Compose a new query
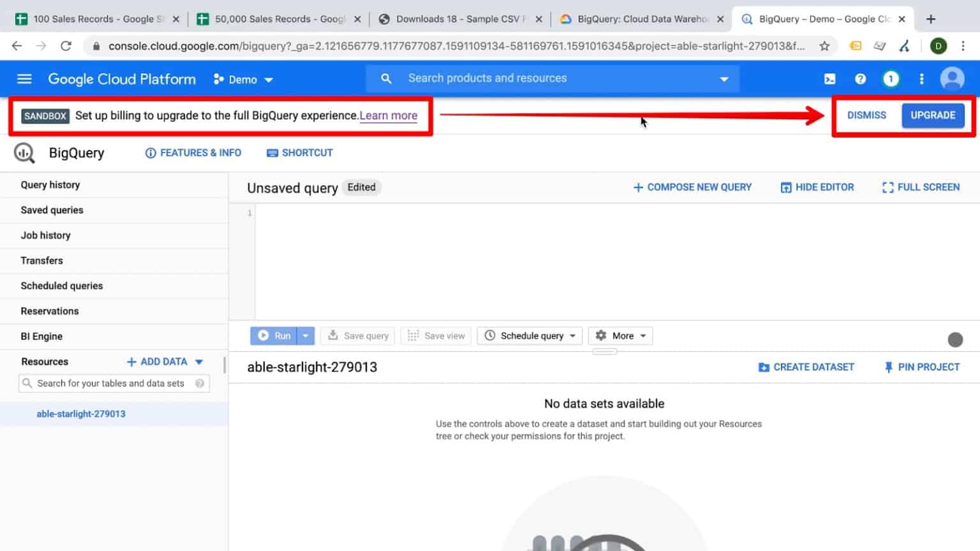This screenshot has height=551, width=980. point(692,187)
